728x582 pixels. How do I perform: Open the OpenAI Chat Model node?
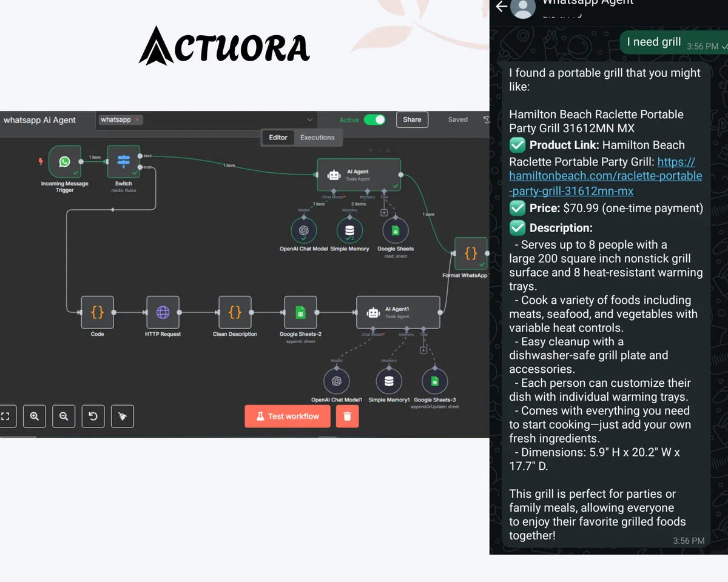tap(304, 230)
